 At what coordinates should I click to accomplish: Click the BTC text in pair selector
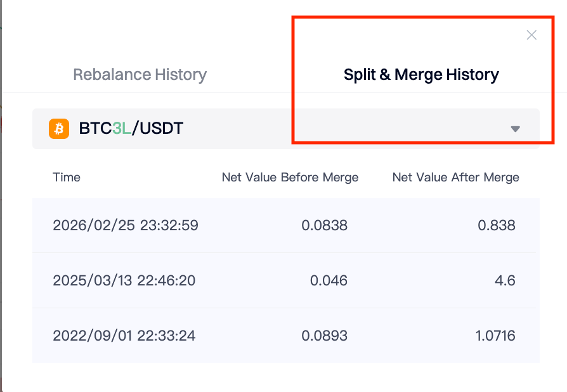pos(95,128)
